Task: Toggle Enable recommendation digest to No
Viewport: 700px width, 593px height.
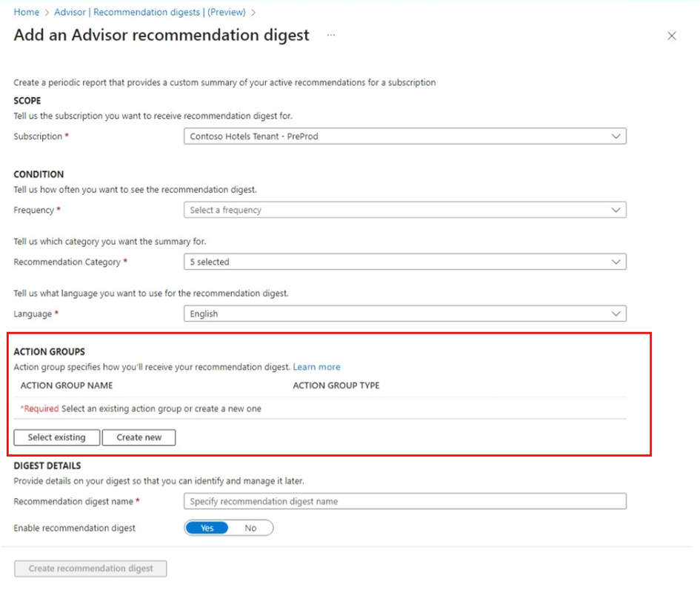Action: 250,528
